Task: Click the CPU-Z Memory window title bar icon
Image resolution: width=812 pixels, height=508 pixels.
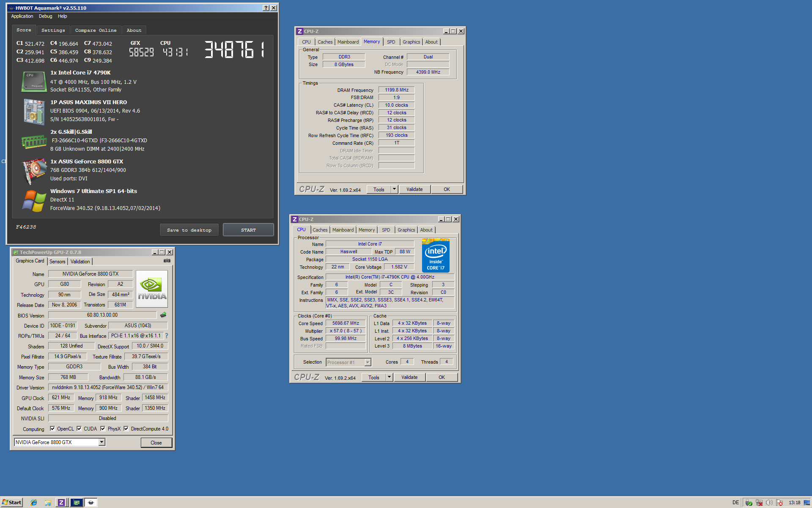Action: pyautogui.click(x=299, y=31)
